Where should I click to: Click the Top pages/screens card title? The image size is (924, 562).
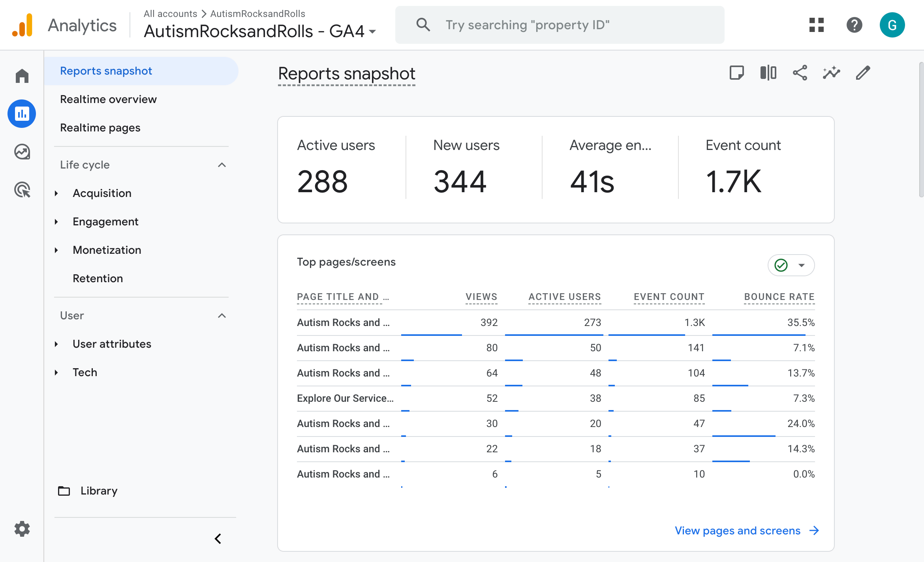coord(346,262)
